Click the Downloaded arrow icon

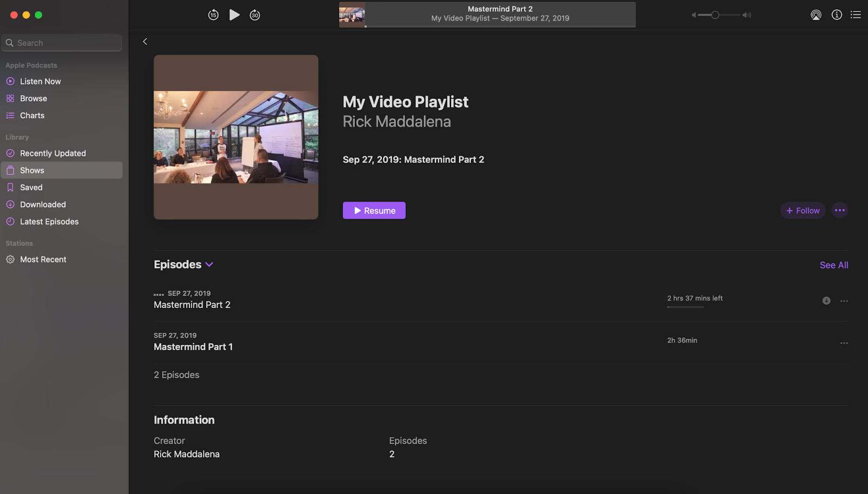point(10,204)
